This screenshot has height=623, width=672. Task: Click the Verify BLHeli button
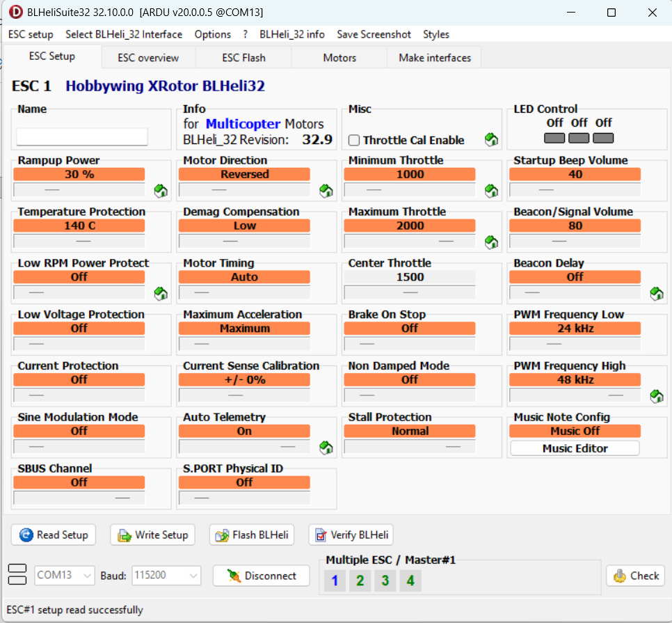351,535
